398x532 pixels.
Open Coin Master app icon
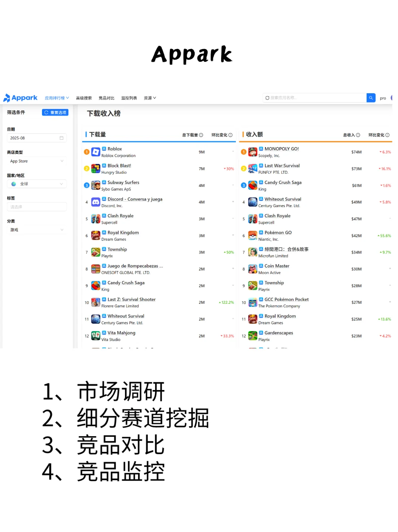pyautogui.click(x=253, y=269)
